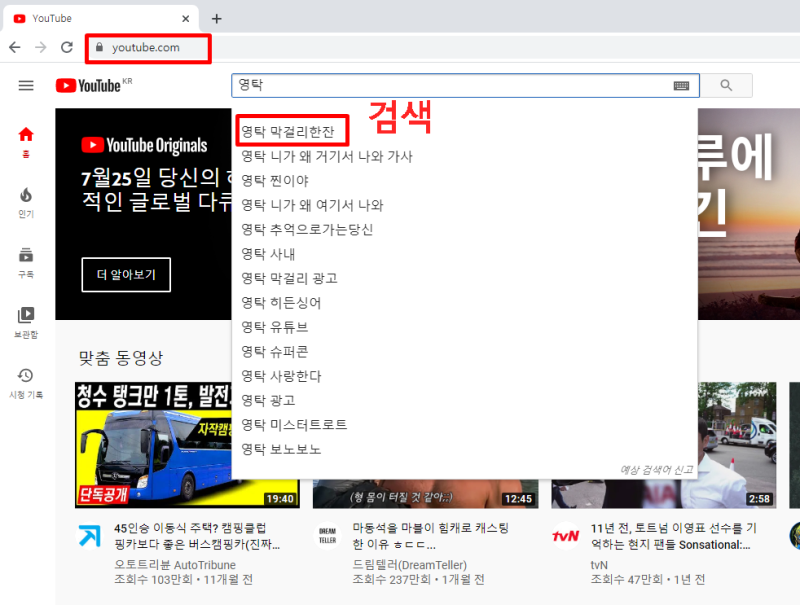Click the tvN channel name text
The image size is (800, 605).
click(598, 565)
